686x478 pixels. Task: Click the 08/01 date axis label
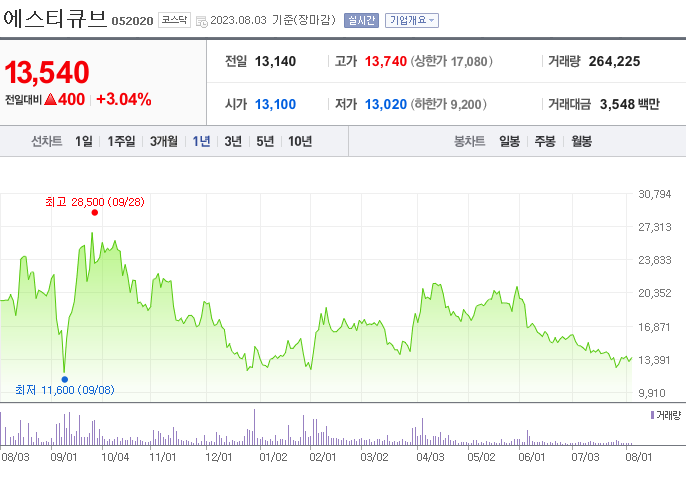tap(639, 457)
